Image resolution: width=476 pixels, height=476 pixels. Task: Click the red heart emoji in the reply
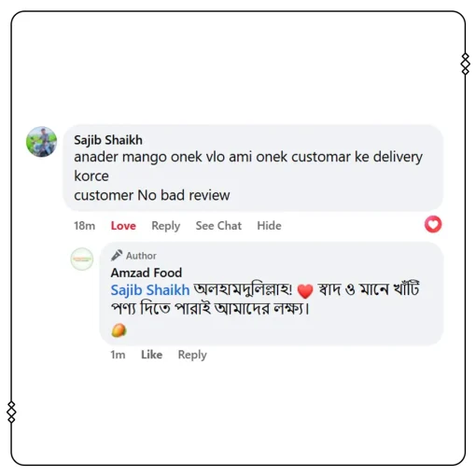(x=305, y=291)
